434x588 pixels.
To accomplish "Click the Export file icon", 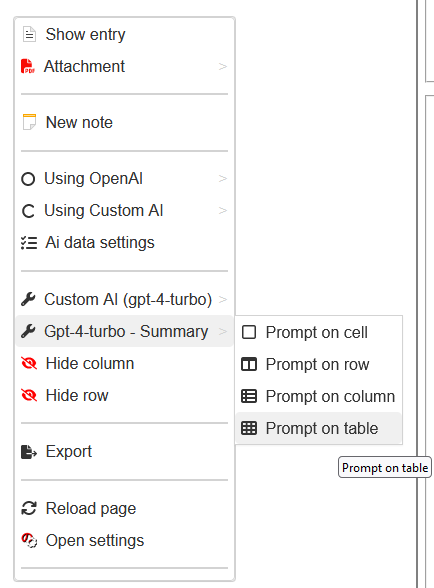I will click(x=29, y=452).
